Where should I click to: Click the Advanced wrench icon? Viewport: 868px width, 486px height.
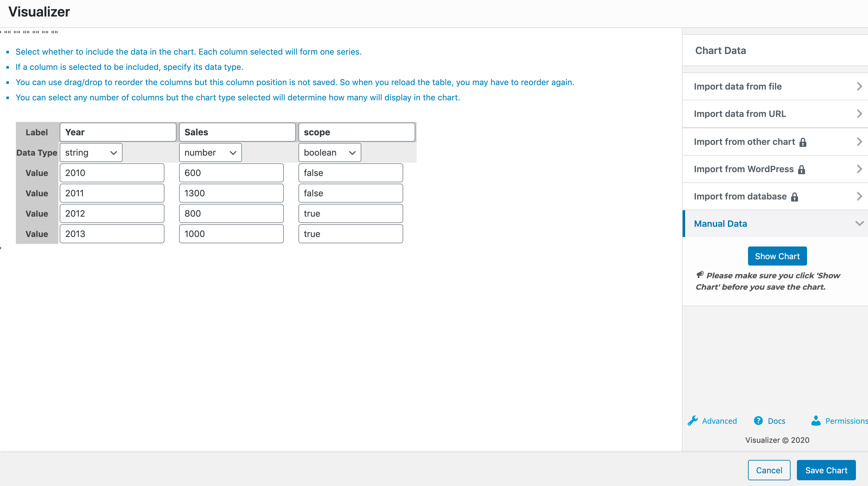[x=692, y=421]
